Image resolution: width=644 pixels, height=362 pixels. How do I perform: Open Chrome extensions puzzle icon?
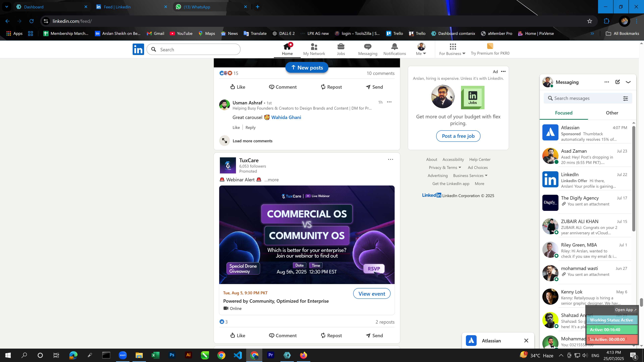(x=606, y=21)
